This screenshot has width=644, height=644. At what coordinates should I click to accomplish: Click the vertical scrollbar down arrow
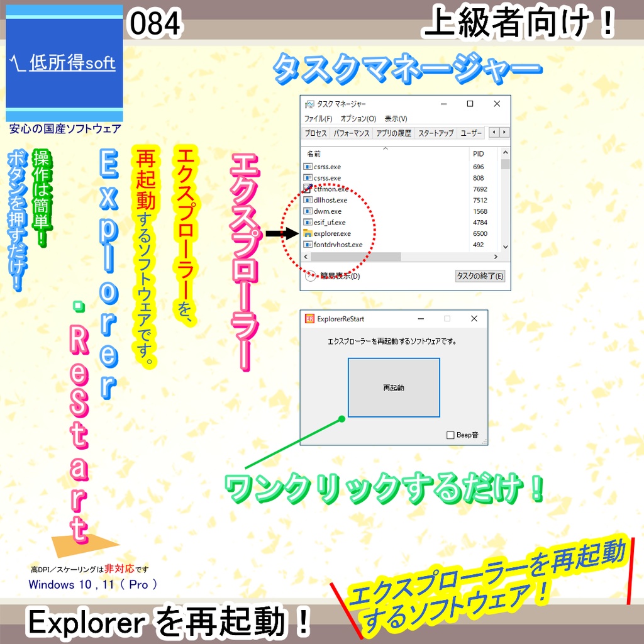(506, 247)
